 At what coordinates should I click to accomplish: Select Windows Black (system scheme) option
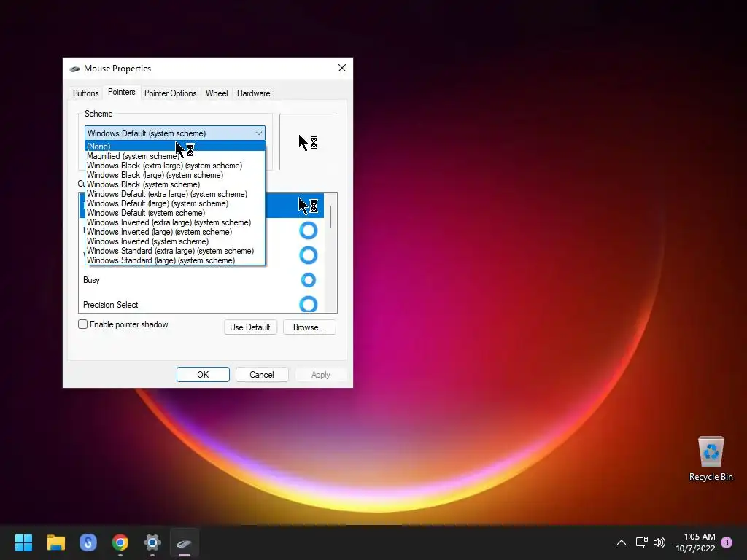coord(175,184)
